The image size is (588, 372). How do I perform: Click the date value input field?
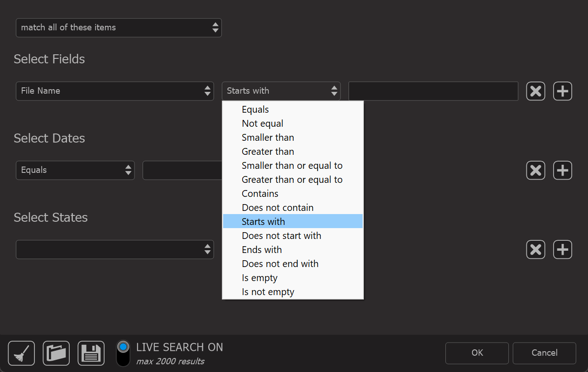(182, 170)
